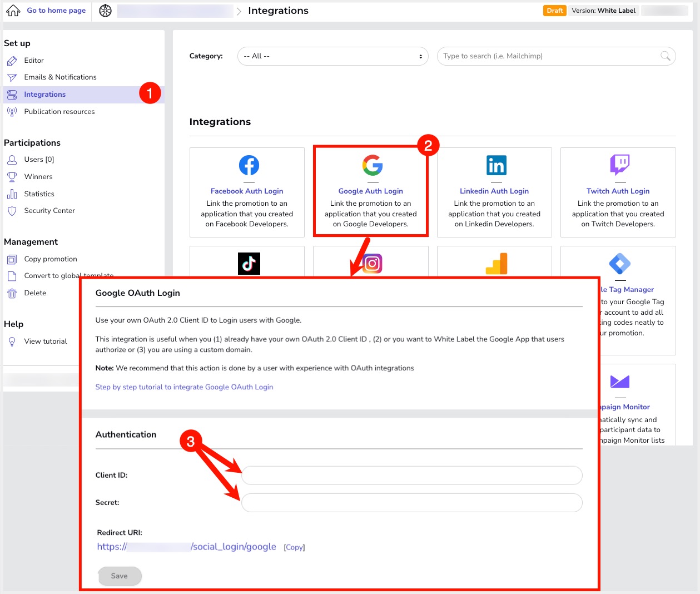This screenshot has width=700, height=594.
Task: Click the Google OAuth Login heading
Action: [x=138, y=293]
